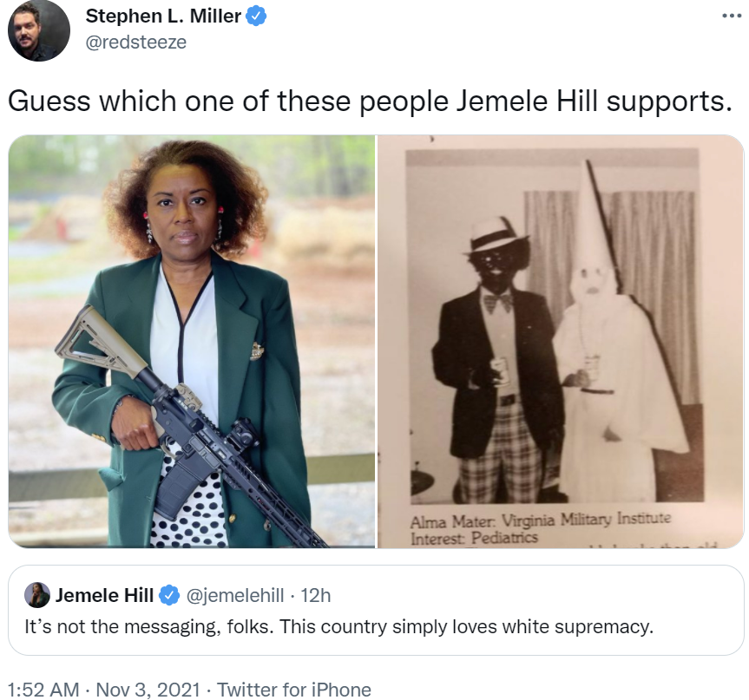Open the left photo with green blazer
This screenshot has height=700, width=749.
[192, 342]
